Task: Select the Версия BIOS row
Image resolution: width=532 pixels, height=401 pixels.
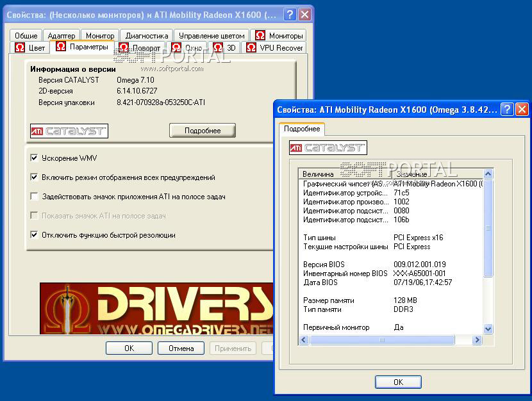Action: coord(391,265)
